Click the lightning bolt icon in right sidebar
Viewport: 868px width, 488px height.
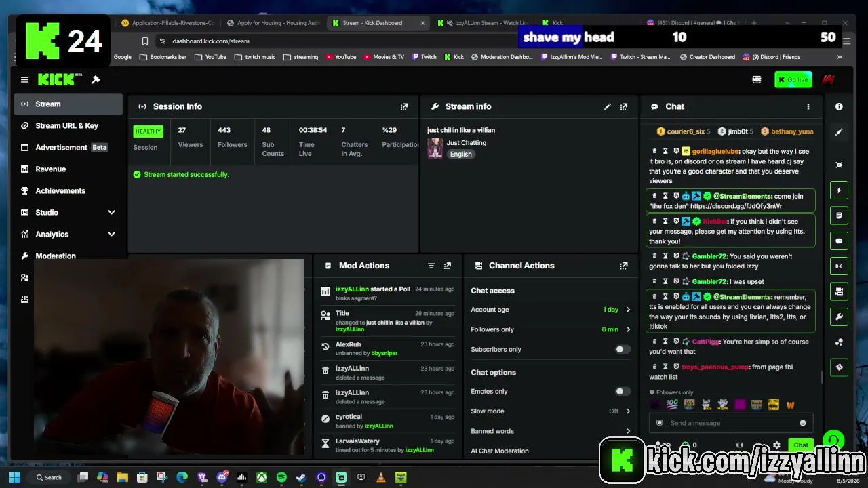pos(839,190)
